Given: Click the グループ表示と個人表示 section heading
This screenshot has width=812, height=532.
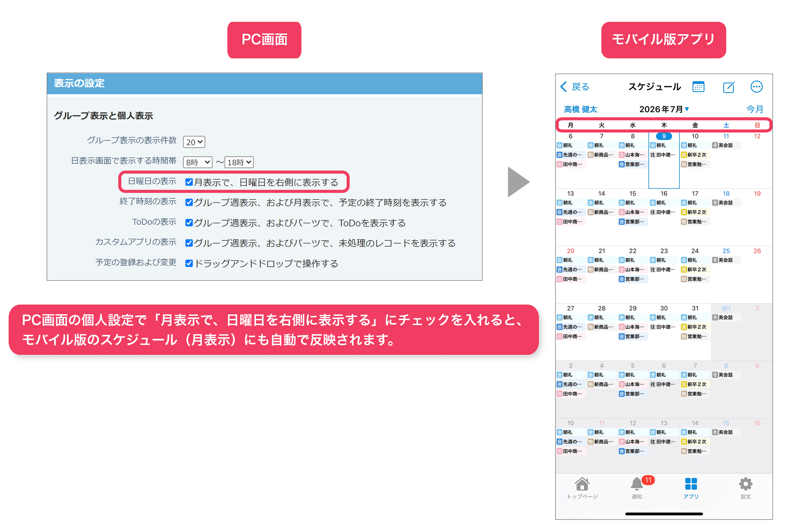Looking at the screenshot, I should point(103,116).
